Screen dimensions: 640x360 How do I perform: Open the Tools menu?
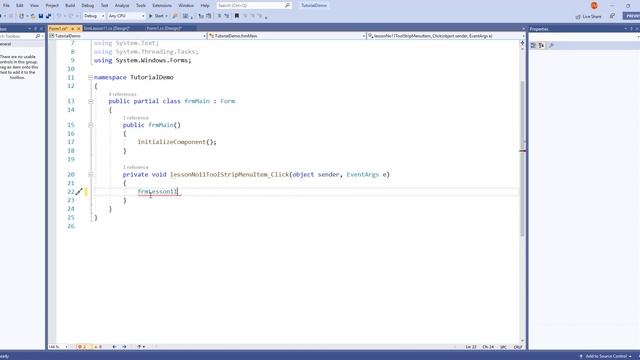tap(141, 5)
